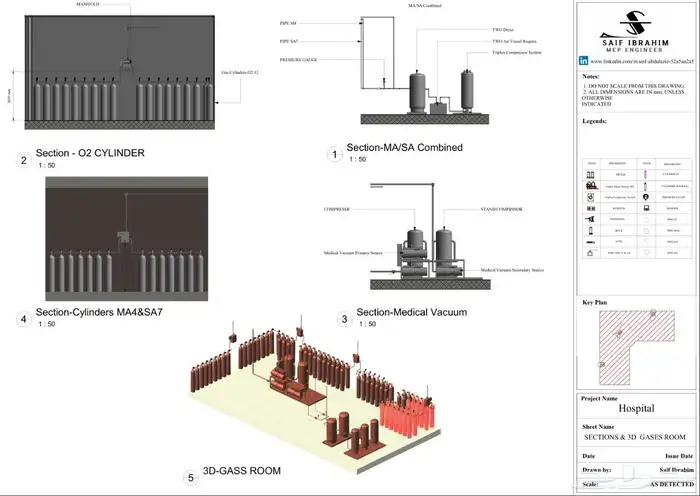Select the 'Section-Cylinders MA4&SA7' view title

(98, 313)
